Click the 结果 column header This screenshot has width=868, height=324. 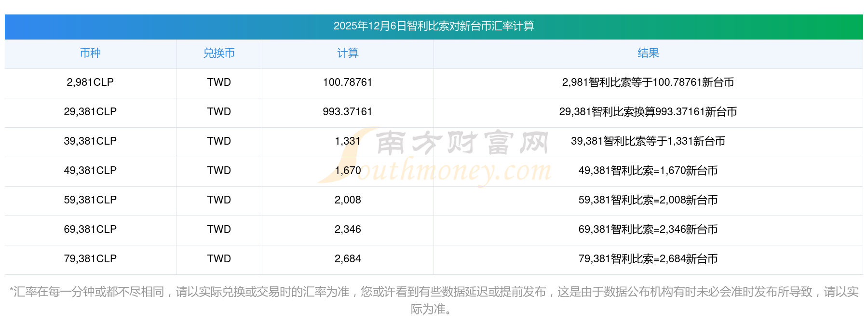(x=648, y=53)
